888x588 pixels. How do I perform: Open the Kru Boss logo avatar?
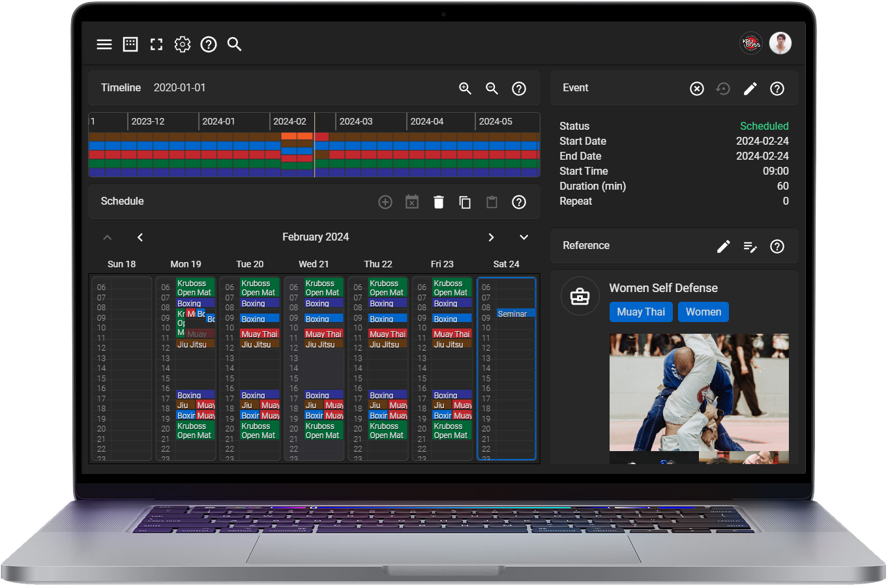(751, 44)
